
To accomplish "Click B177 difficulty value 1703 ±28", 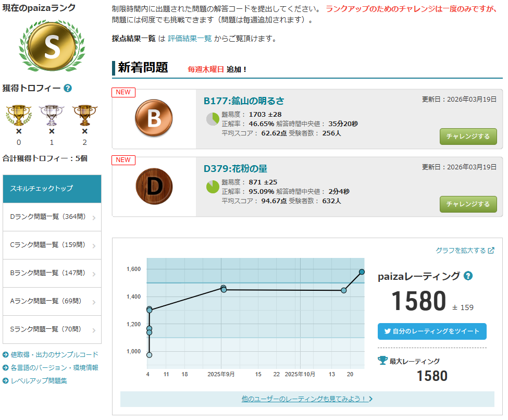I will point(265,115).
